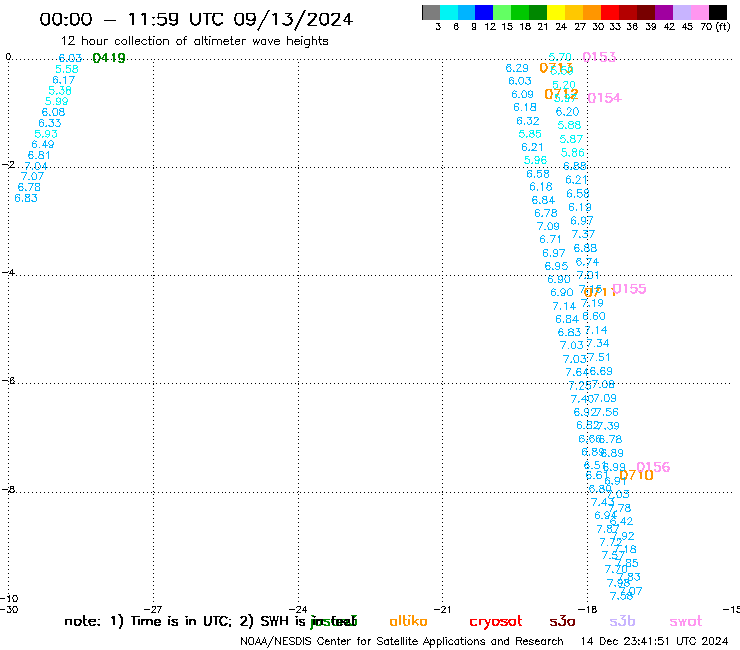Click the wave height value 5.96
This screenshot has height=650, width=740.
pos(536,160)
